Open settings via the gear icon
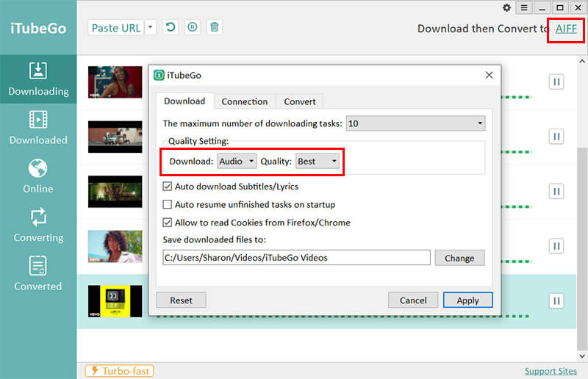The height and width of the screenshot is (379, 588). pyautogui.click(x=506, y=7)
